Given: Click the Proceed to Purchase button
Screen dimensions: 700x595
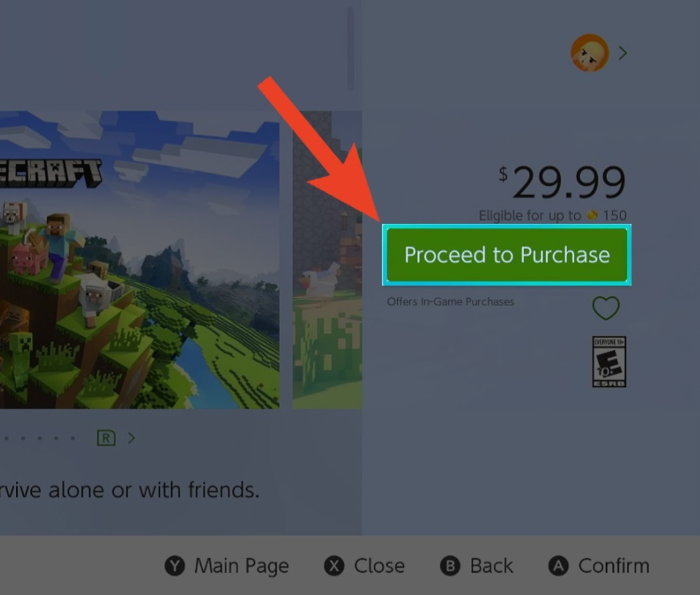Looking at the screenshot, I should click(x=507, y=255).
